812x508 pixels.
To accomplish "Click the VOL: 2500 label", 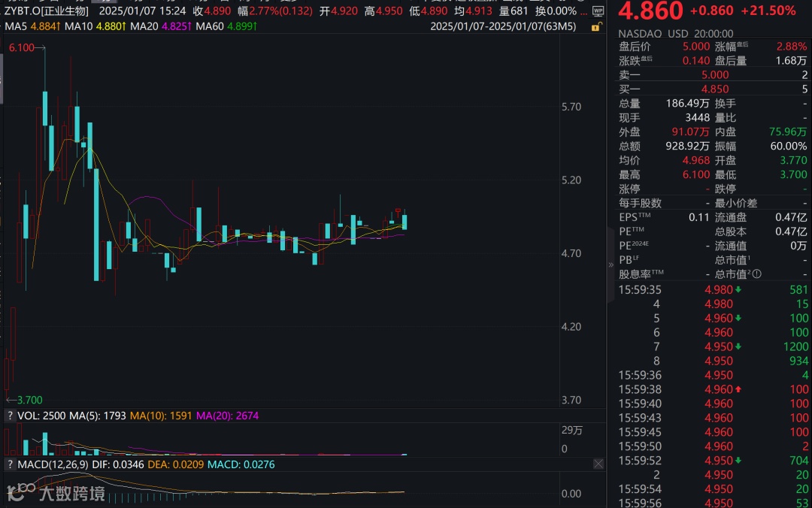I will click(x=41, y=416).
